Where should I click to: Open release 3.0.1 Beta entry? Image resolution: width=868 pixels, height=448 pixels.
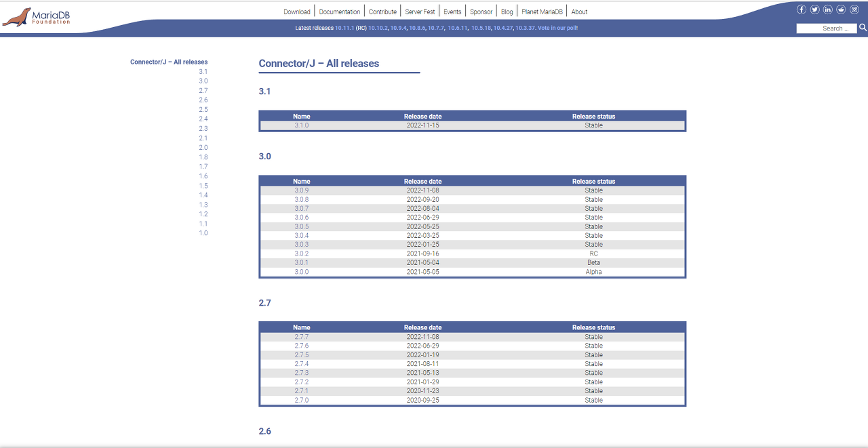tap(301, 263)
